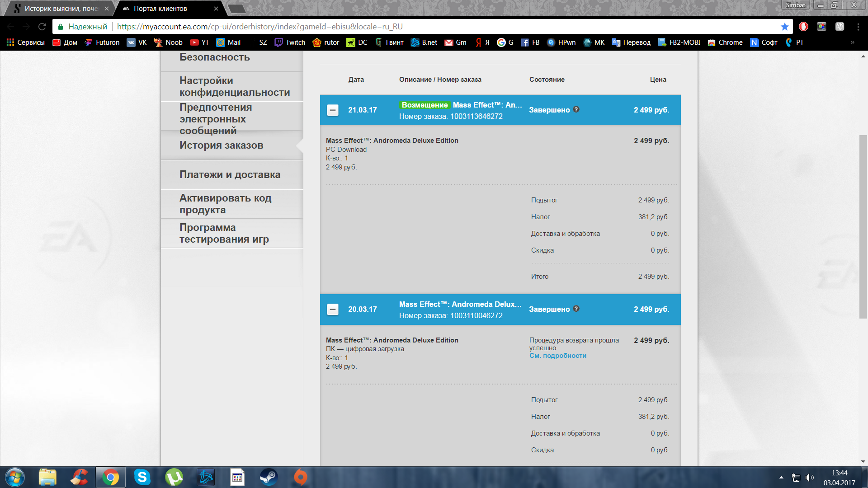Click the volume speaker tray icon
Screen dimensions: 868x488
coord(809,478)
